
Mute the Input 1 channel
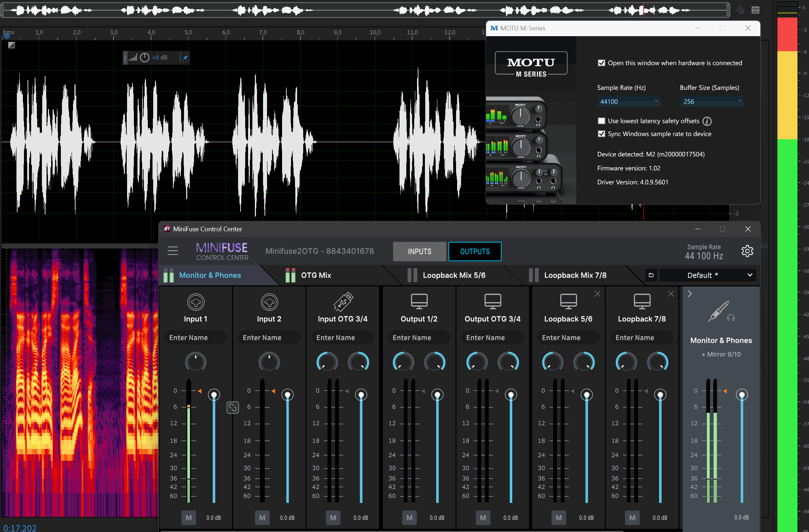coord(189,518)
